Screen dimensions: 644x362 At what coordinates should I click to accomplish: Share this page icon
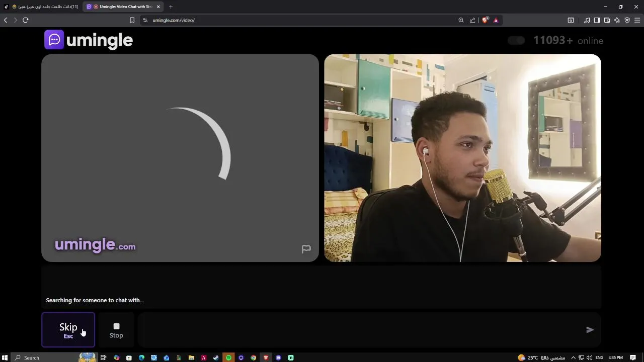[472, 20]
